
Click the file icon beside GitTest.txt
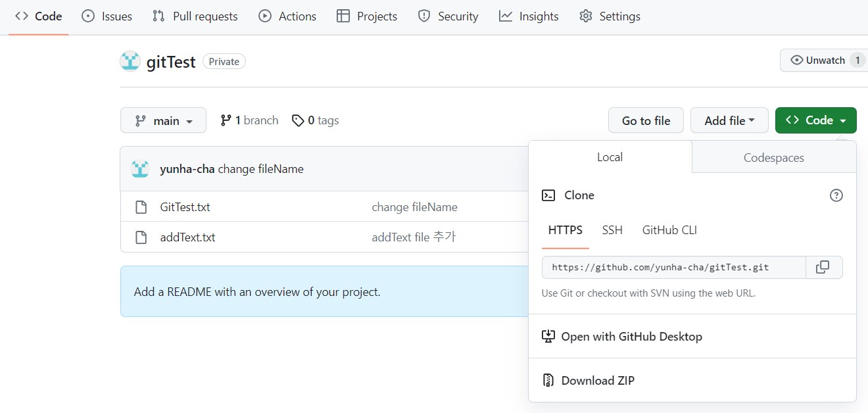coord(141,207)
